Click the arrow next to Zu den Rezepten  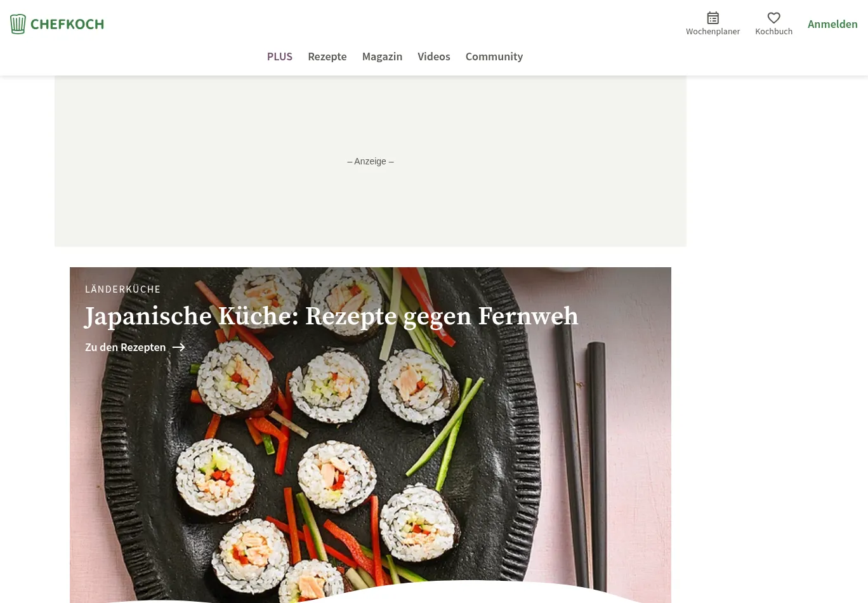click(x=179, y=347)
